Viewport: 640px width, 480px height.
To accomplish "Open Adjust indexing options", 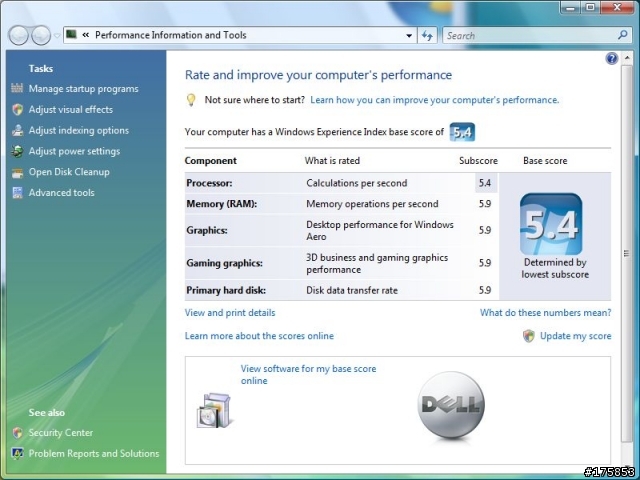I will [x=79, y=131].
